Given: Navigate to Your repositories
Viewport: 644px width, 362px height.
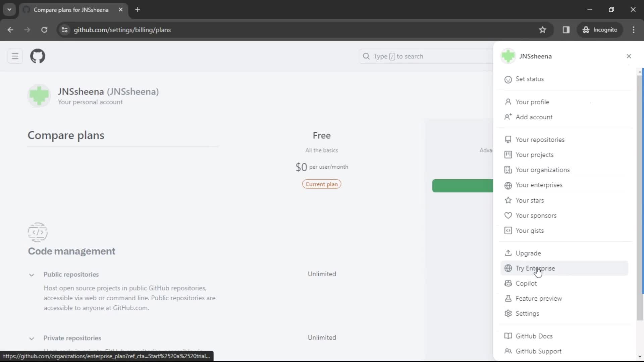Looking at the screenshot, I should click(x=540, y=139).
